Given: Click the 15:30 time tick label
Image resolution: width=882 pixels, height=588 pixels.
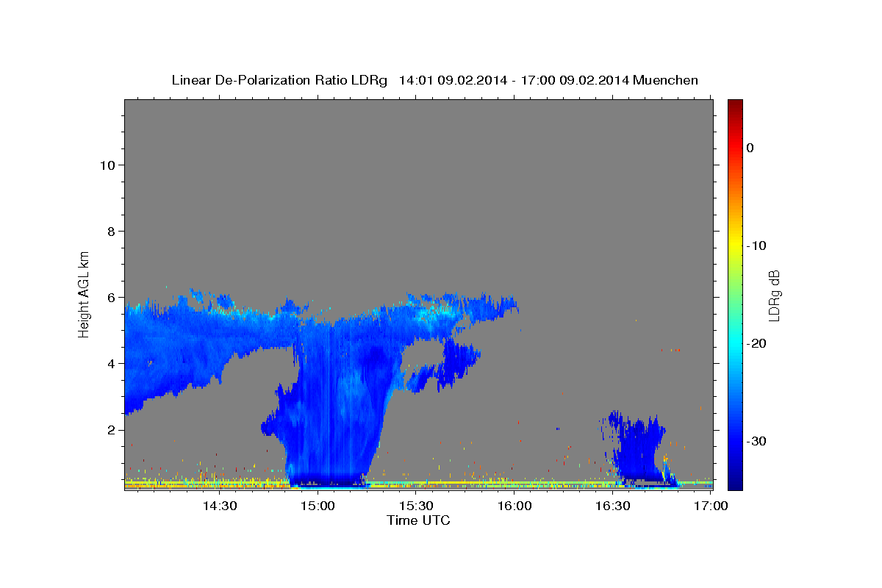Looking at the screenshot, I should point(416,506).
